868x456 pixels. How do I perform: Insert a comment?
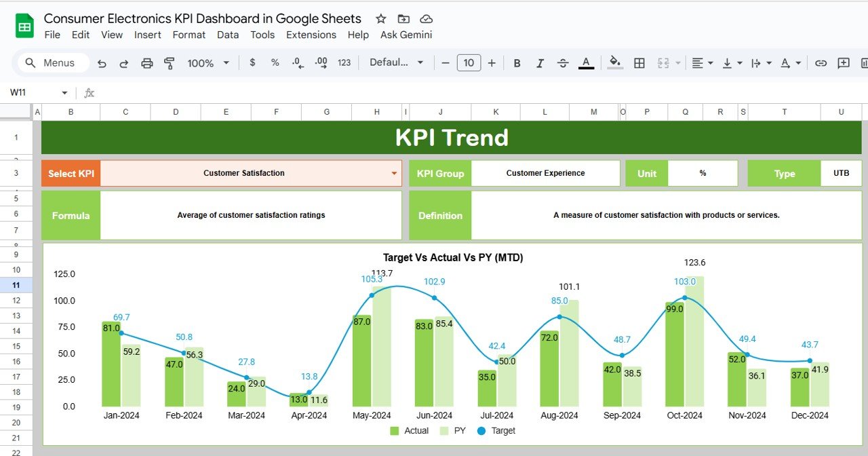pyautogui.click(x=843, y=62)
